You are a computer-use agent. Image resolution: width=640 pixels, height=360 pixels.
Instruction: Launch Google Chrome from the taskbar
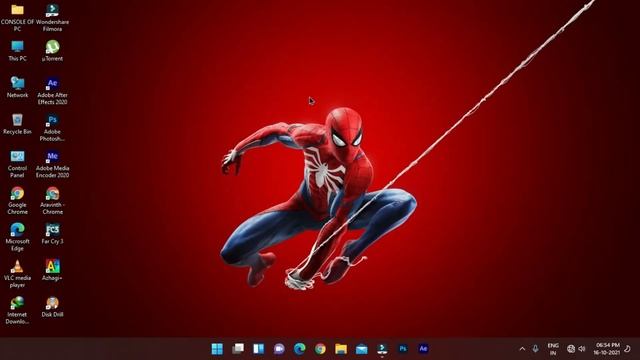(x=320, y=349)
